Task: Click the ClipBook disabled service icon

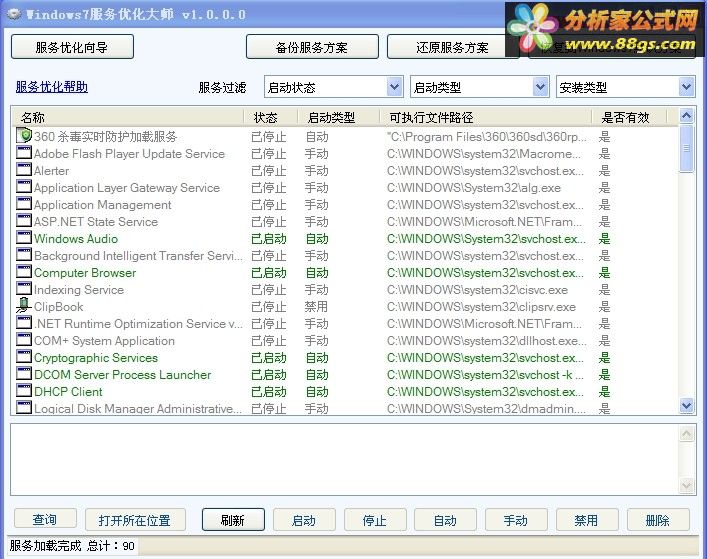Action: (24, 305)
